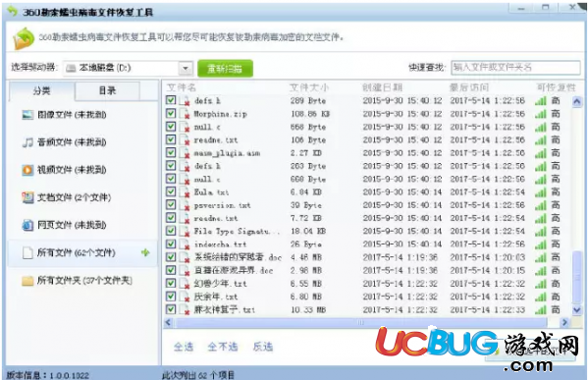The width and height of the screenshot is (588, 380).
Task: Click the audio files music note icon
Action: pos(27,142)
